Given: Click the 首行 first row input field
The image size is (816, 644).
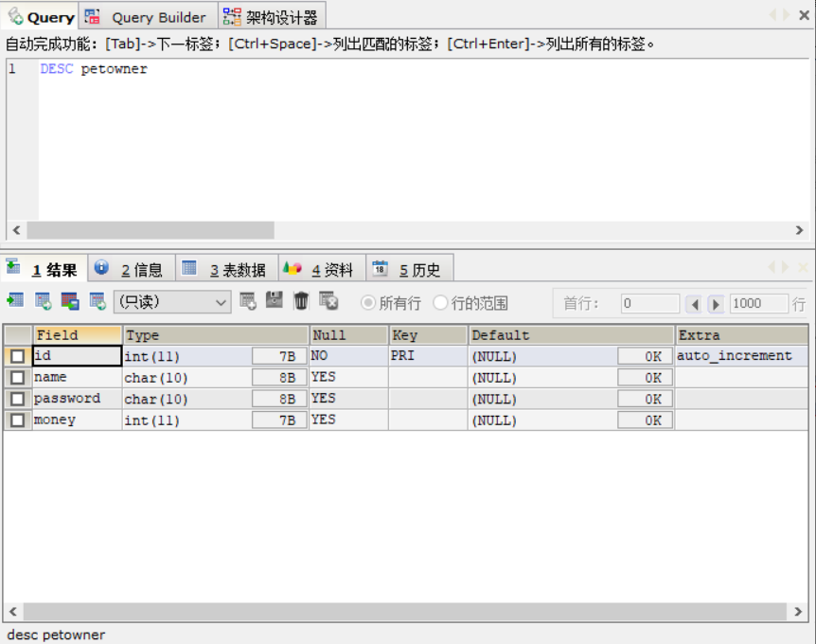Looking at the screenshot, I should point(650,303).
